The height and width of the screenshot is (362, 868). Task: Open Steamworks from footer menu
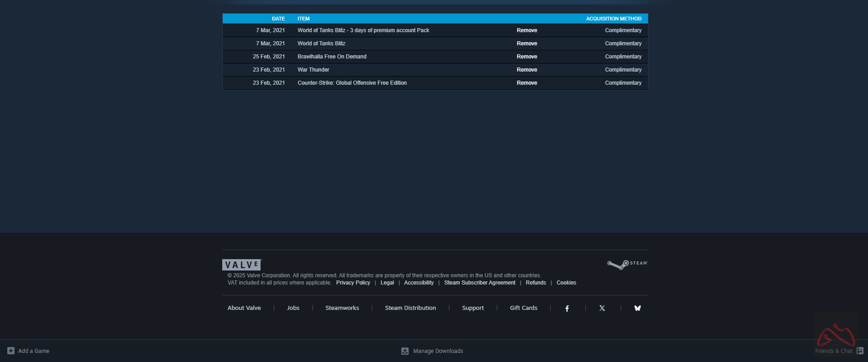click(342, 308)
